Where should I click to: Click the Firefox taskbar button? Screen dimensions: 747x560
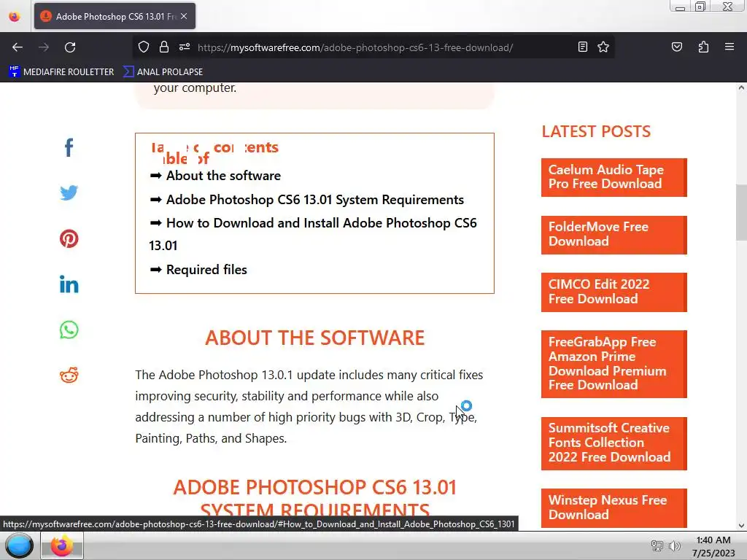coord(61,545)
